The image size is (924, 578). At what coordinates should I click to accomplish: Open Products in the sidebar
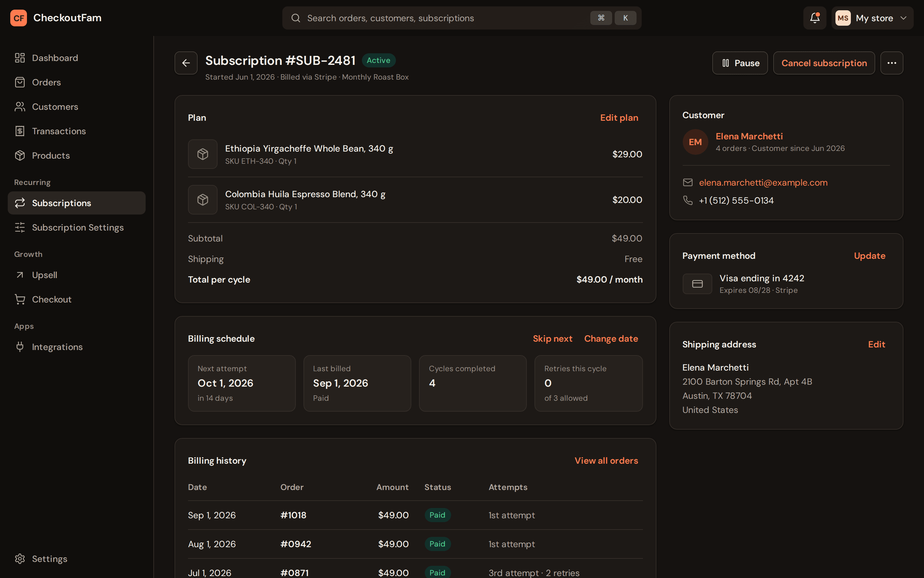point(77,156)
